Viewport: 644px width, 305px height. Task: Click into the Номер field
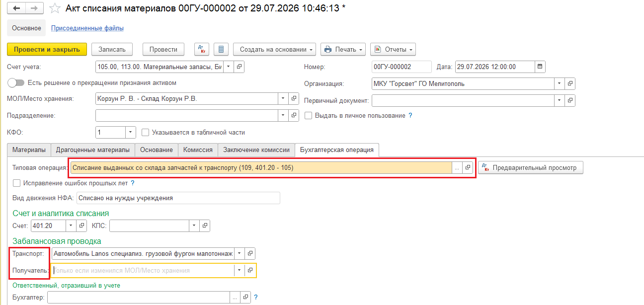click(x=402, y=67)
